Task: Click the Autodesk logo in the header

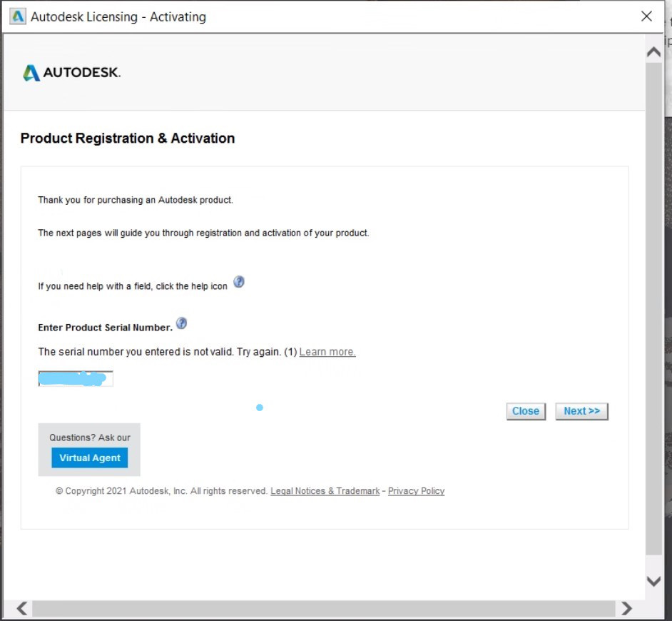Action: [x=71, y=73]
